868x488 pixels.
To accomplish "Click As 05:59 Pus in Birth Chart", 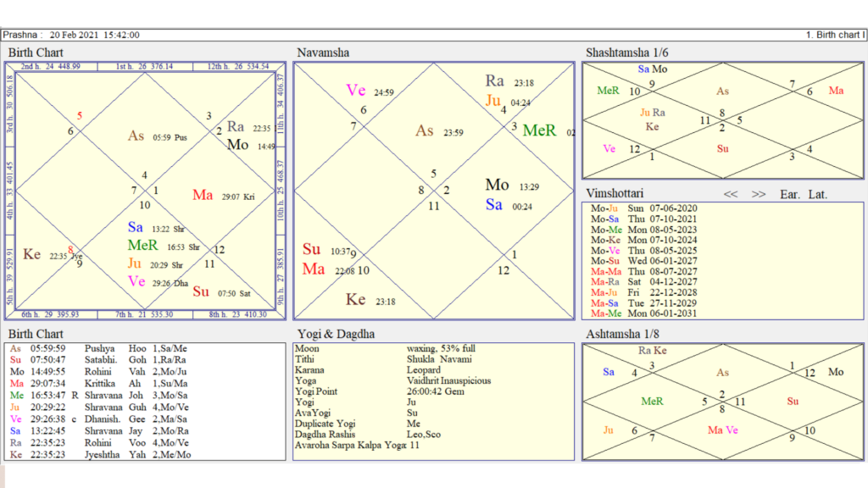I will pyautogui.click(x=157, y=136).
